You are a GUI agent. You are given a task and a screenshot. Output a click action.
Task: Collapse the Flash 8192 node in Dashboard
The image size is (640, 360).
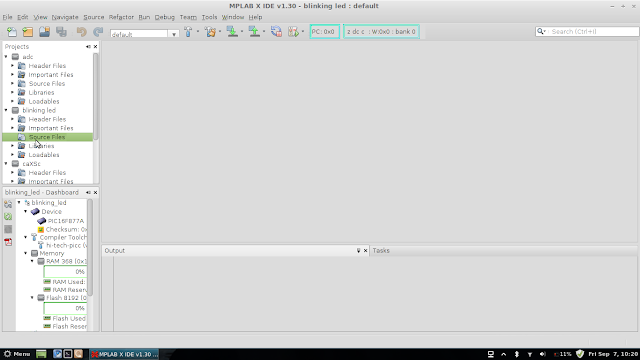pos(32,298)
